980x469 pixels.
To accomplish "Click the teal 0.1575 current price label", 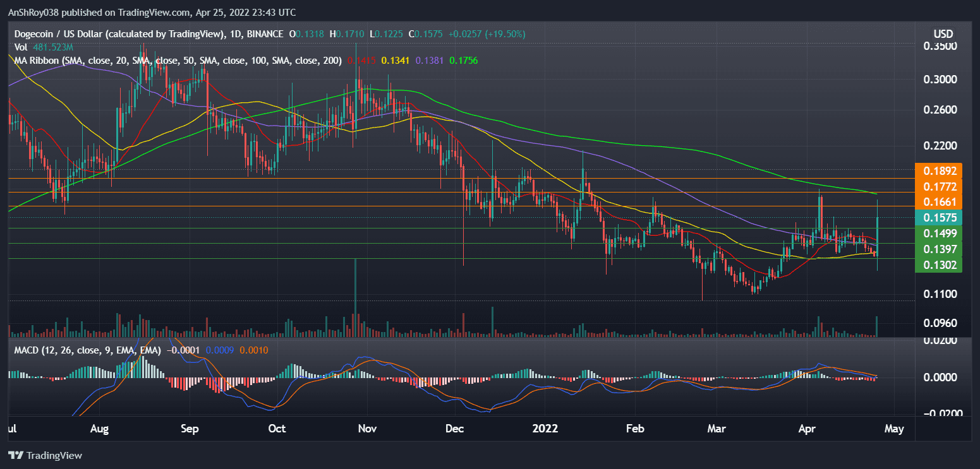I will 939,217.
